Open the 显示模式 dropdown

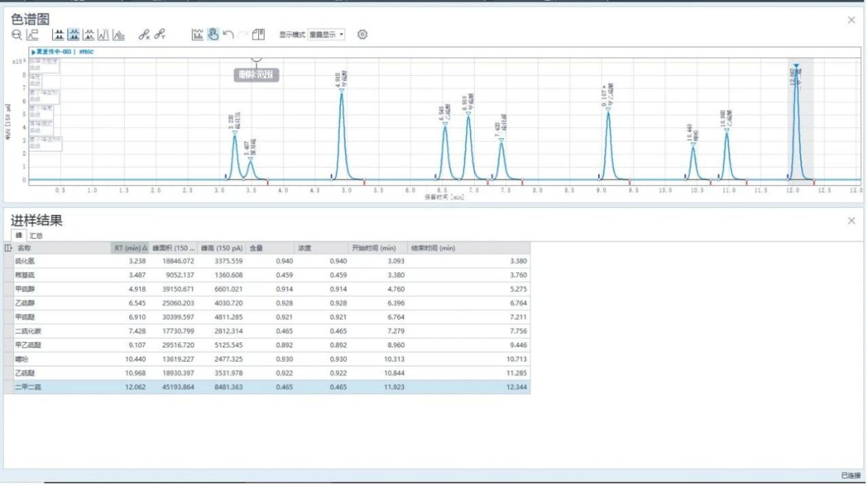coord(326,35)
